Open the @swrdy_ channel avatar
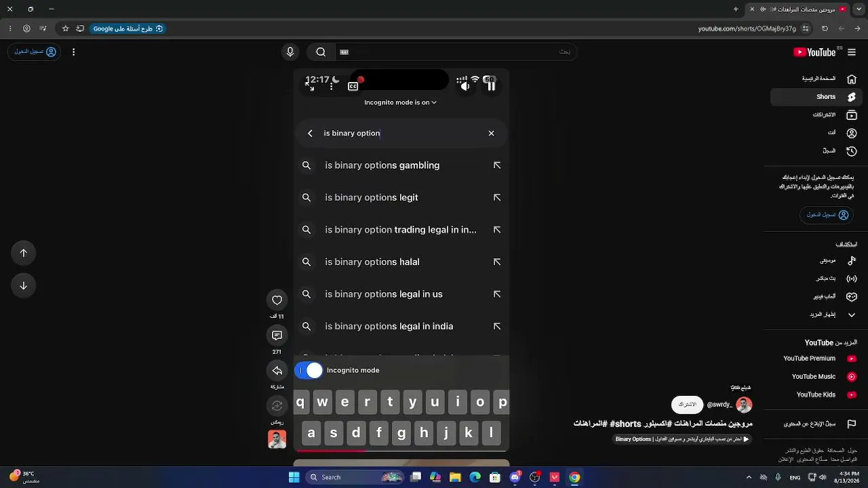This screenshot has height=488, width=868. [744, 405]
